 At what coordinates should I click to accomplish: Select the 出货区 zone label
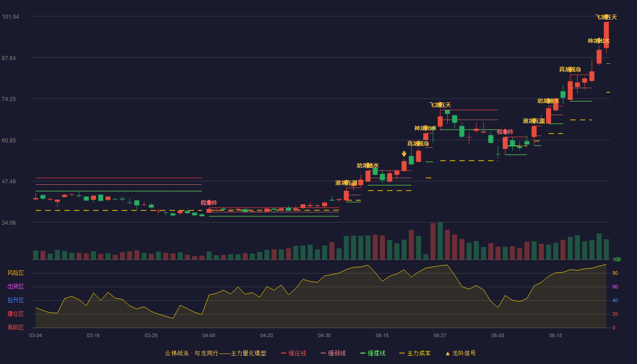point(15,287)
